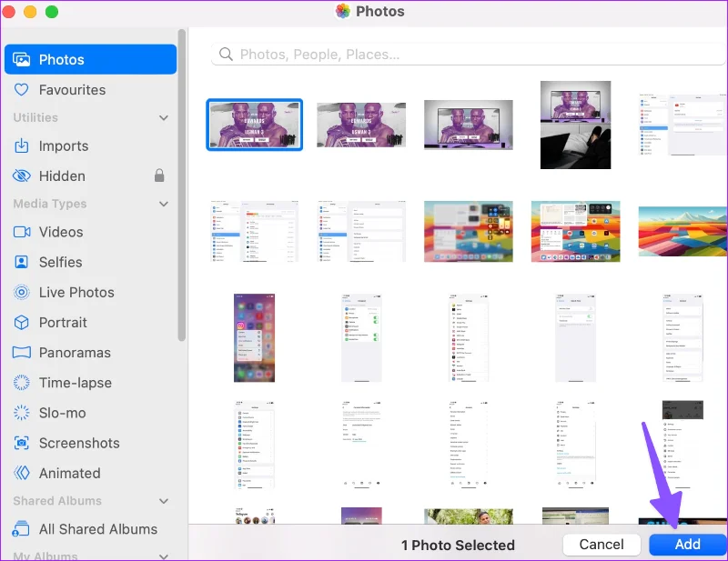Click the Time-lapse dotted circle icon
The image size is (728, 561).
click(21, 383)
